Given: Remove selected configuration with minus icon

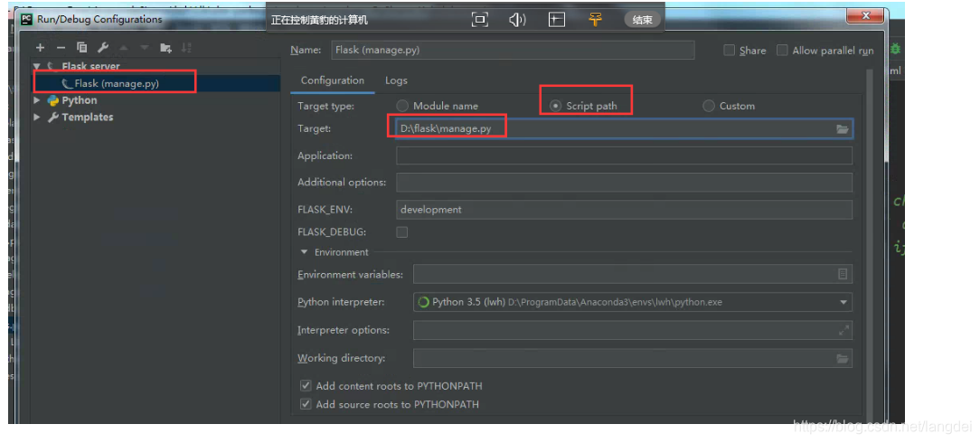Looking at the screenshot, I should pos(61,48).
